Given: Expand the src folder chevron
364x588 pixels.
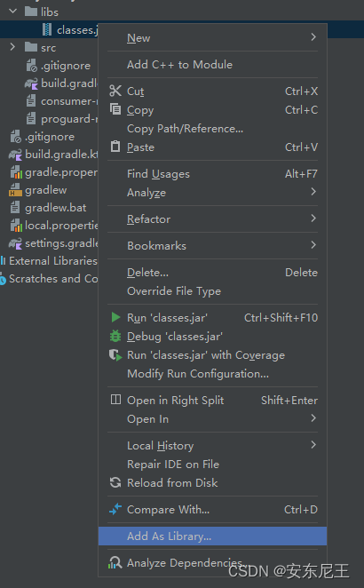Looking at the screenshot, I should (12, 46).
